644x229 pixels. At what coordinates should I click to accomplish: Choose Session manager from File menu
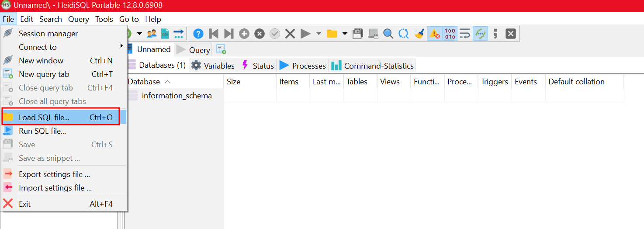64,34
